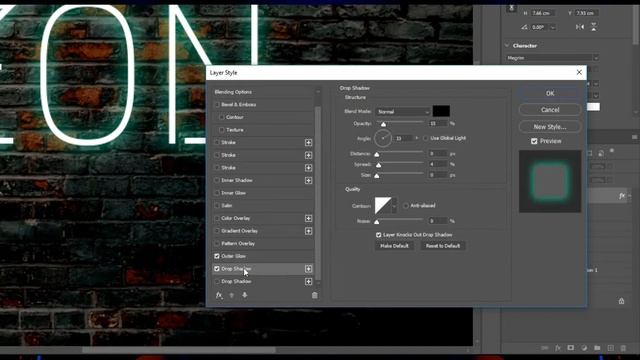Screen dimensions: 640x360
Task: Move effect down with the arrow icon
Action: click(244, 295)
